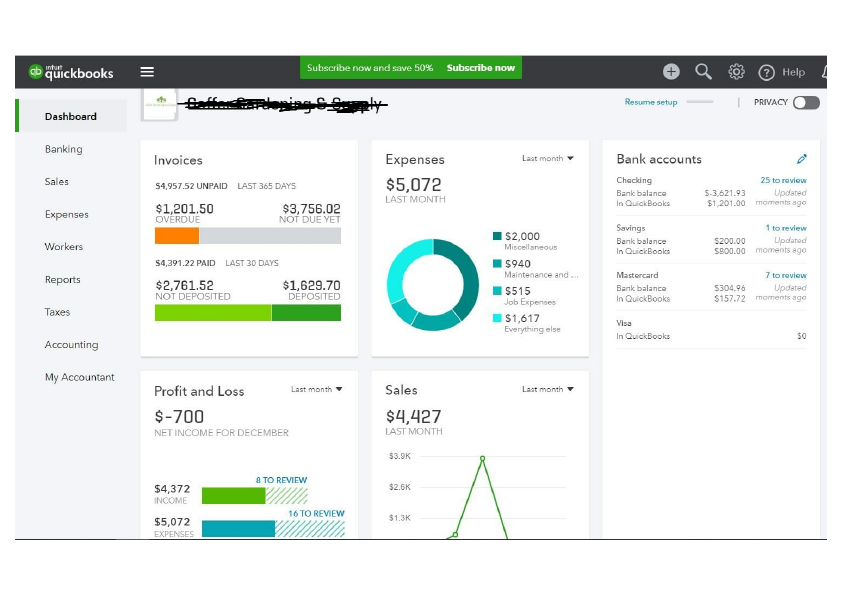Click the Mastercard account name
Screen dimensions: 842x595
click(637, 275)
